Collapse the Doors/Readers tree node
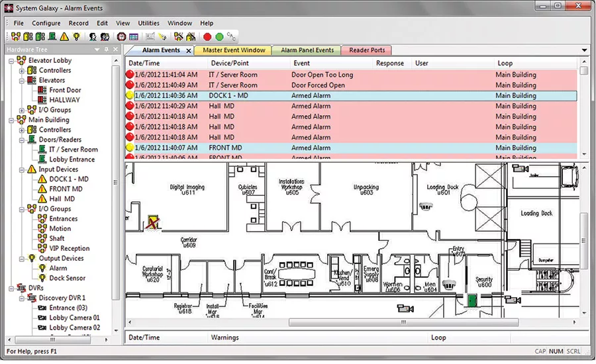Screen dimensions: 596x364 [22, 140]
